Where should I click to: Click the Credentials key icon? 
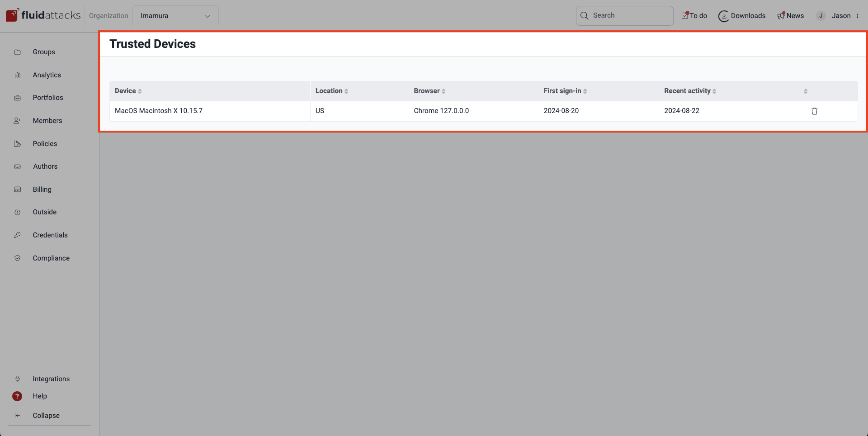[18, 235]
